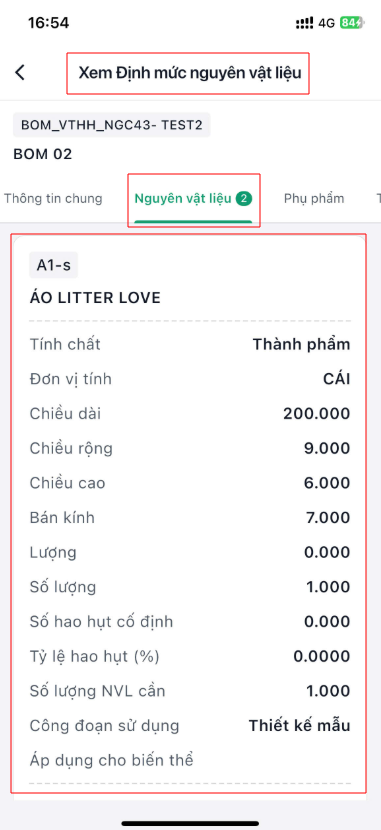Select the Tỷ lệ hao hụt (%) value
The image size is (381, 830).
pos(322,656)
